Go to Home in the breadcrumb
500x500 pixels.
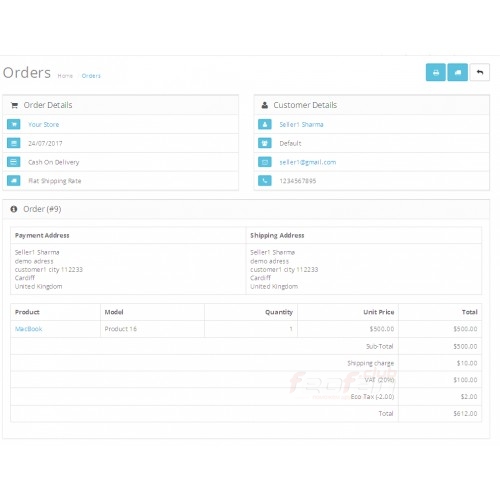65,76
